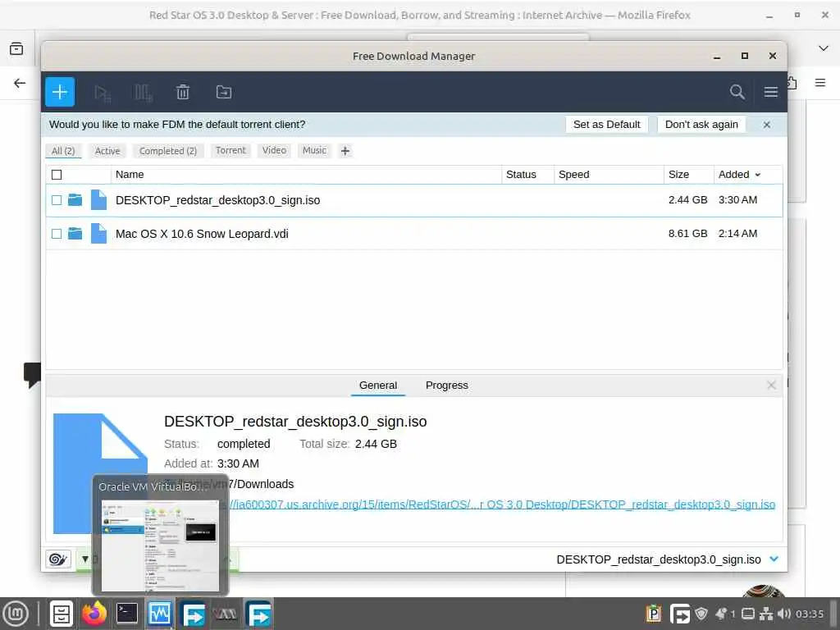The height and width of the screenshot is (630, 840).
Task: Click file icon of DESKTOP_redstar iso row
Action: tap(98, 200)
